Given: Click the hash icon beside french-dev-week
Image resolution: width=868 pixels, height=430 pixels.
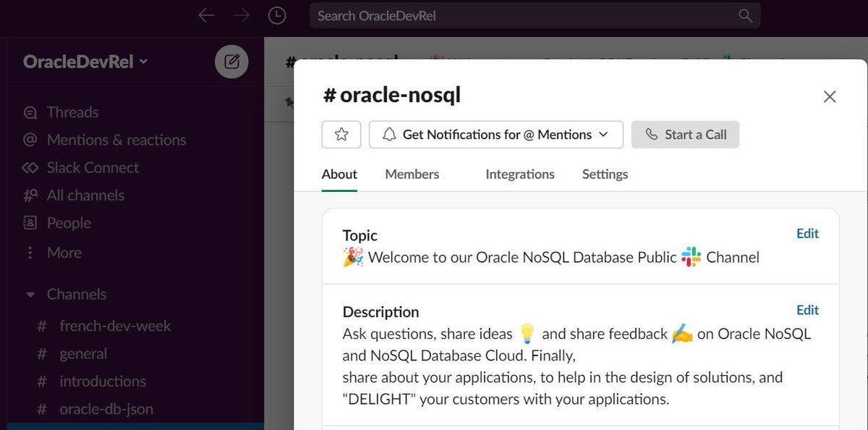Looking at the screenshot, I should pos(42,326).
